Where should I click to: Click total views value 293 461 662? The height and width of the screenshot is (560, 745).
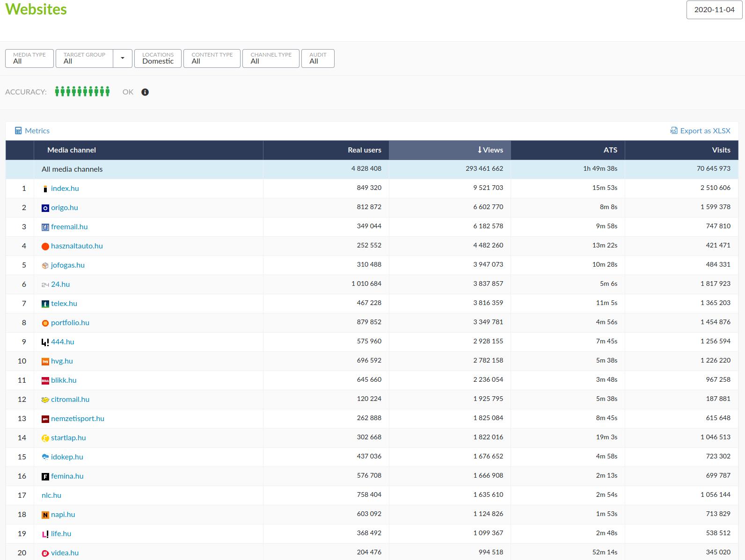pos(484,169)
